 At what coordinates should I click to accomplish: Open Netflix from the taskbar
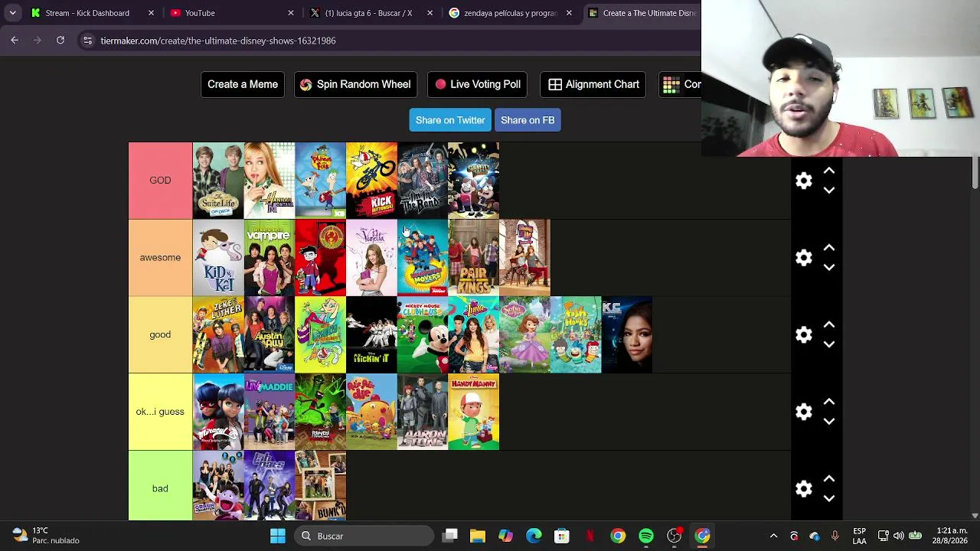pos(590,536)
